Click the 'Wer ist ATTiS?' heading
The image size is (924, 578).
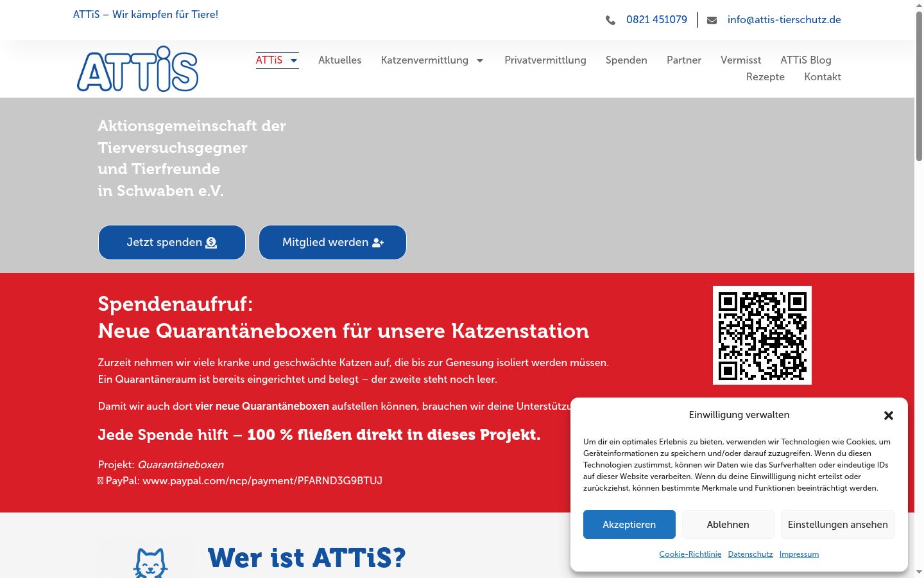(x=307, y=557)
